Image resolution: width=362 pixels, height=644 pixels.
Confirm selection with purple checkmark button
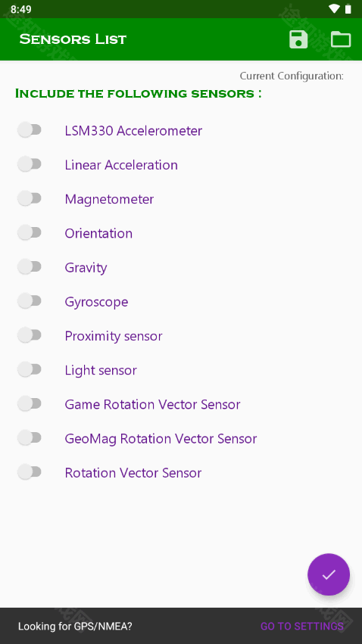329,574
